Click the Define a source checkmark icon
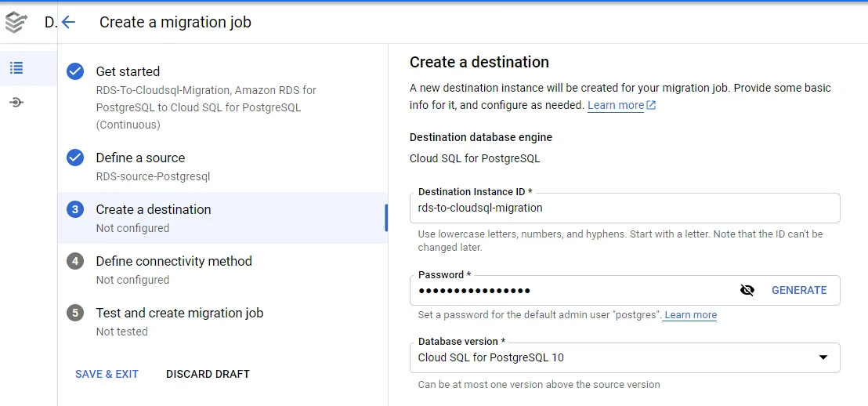Image resolution: width=868 pixels, height=406 pixels. click(75, 158)
